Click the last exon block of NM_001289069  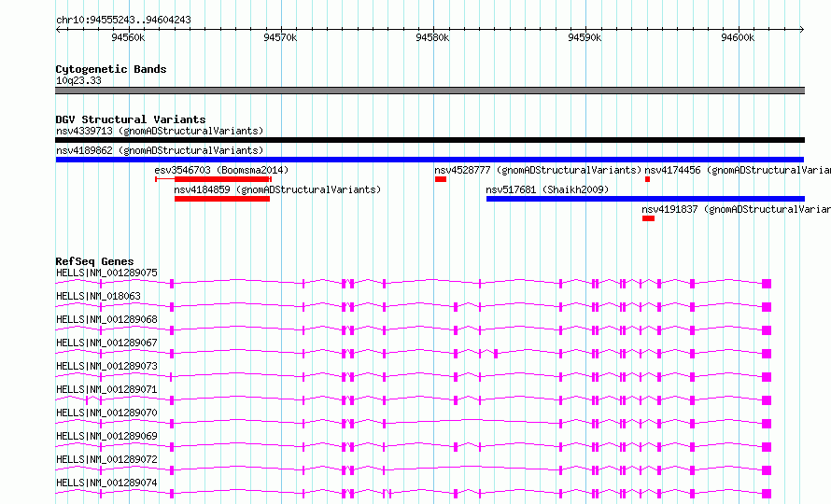tap(767, 447)
